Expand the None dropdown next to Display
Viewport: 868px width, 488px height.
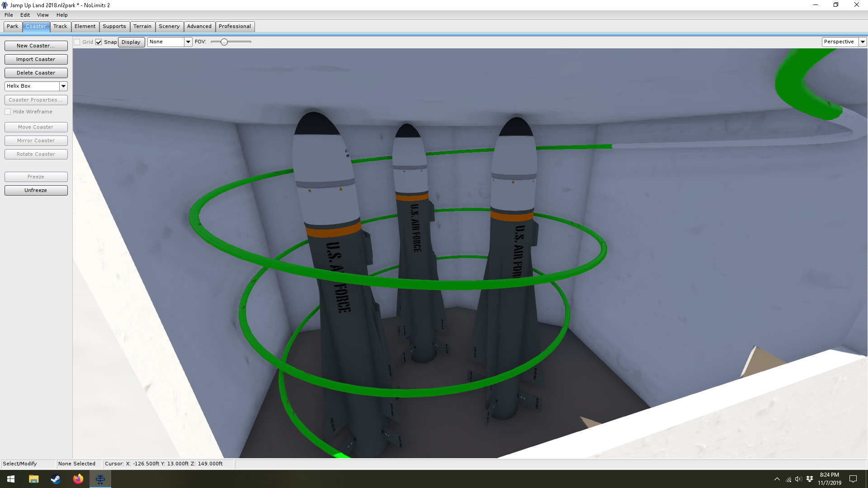click(x=188, y=42)
